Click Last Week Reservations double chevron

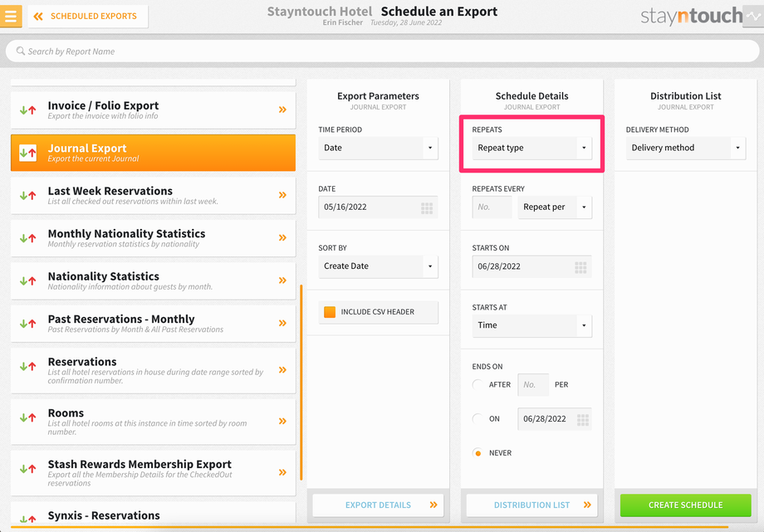[282, 195]
